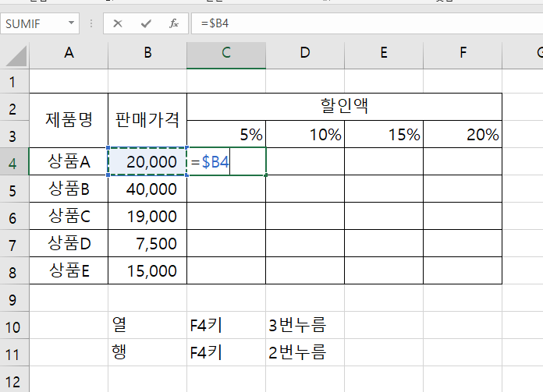
Task: Select row 7 header
Action: [x=14, y=245]
